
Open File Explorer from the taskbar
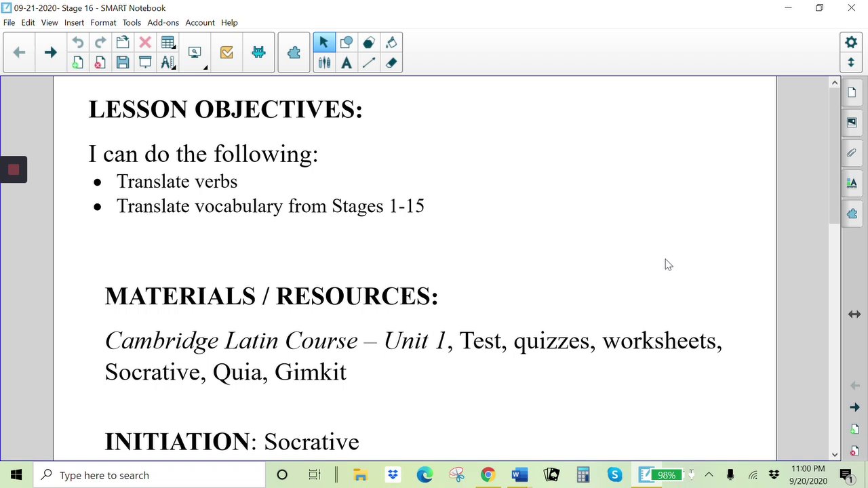pos(360,475)
